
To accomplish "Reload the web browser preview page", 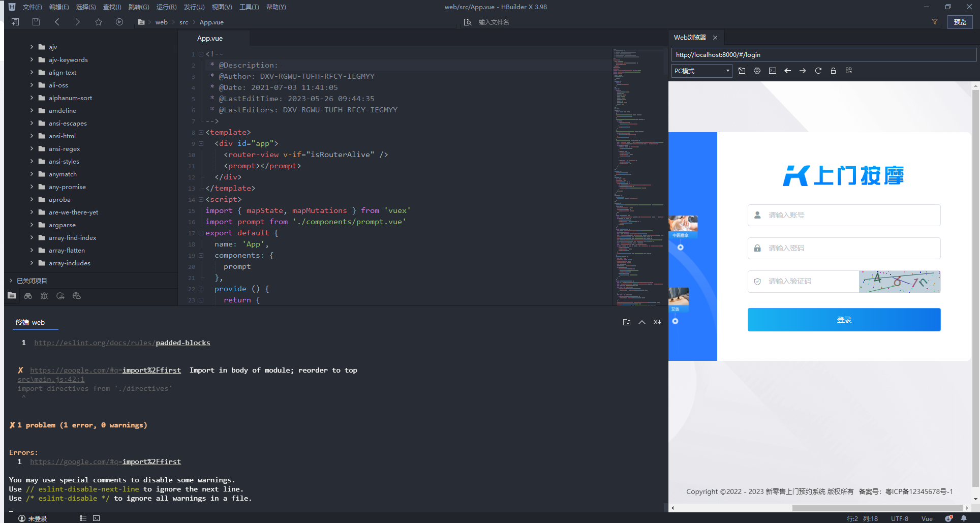I will (818, 71).
